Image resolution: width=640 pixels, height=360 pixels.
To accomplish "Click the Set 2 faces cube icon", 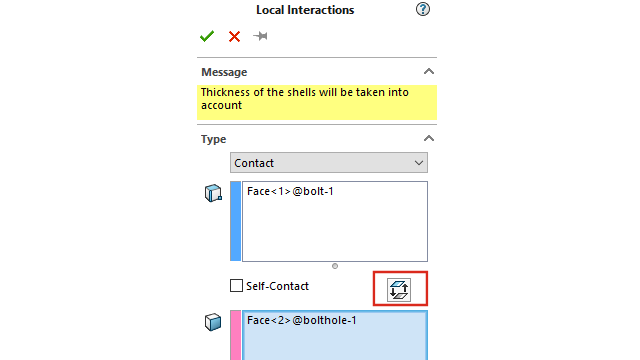I will (x=213, y=322).
